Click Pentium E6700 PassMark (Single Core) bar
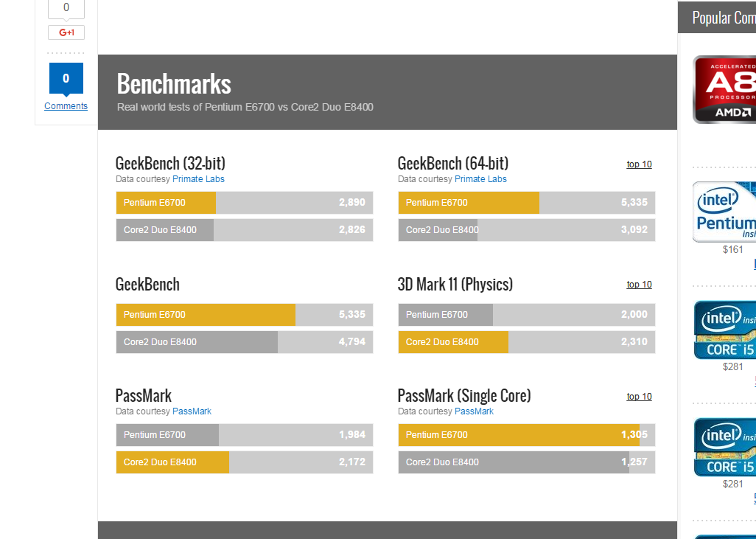Screen dimensions: 756x539 click(x=526, y=435)
